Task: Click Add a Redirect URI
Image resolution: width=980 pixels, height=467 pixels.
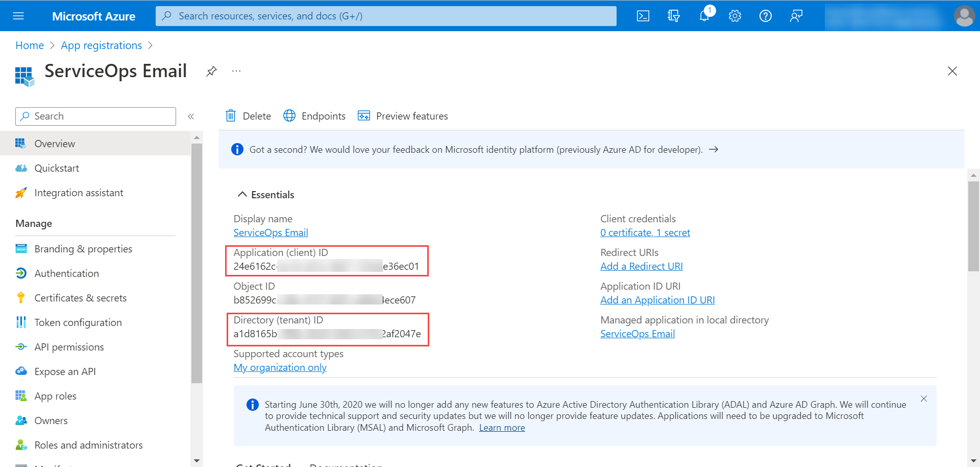Action: click(x=642, y=266)
